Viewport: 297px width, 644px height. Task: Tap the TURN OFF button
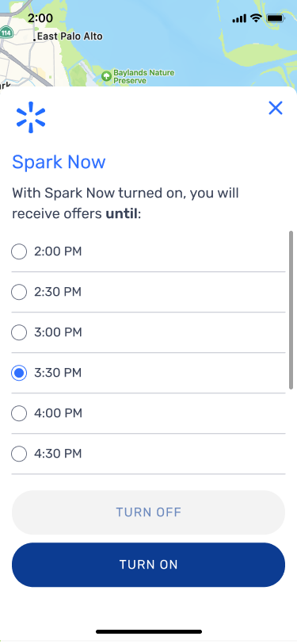click(x=148, y=512)
